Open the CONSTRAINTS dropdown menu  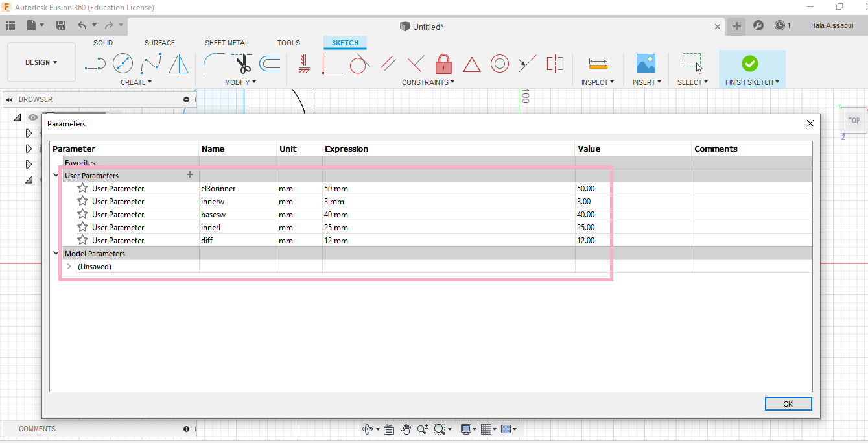click(428, 82)
